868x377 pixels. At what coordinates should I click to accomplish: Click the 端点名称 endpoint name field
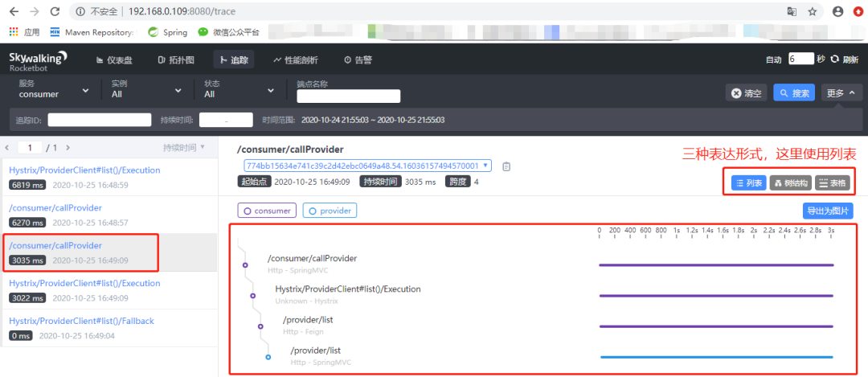coord(348,96)
